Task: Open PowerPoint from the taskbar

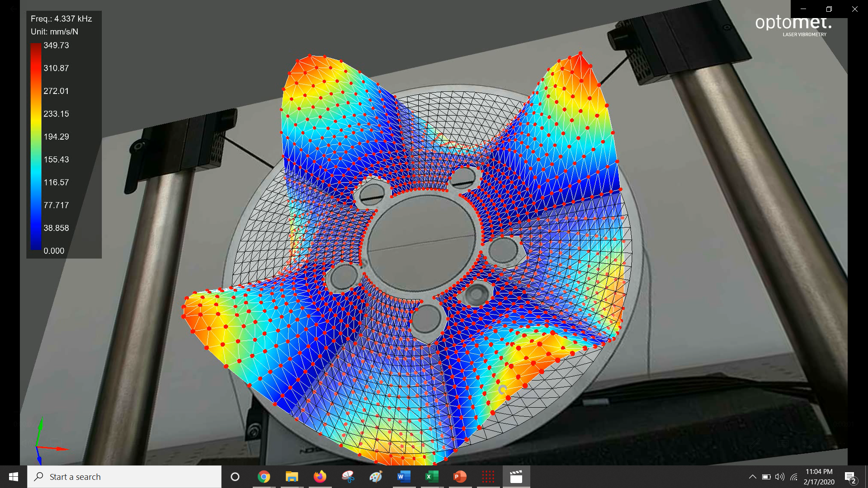Action: tap(460, 477)
